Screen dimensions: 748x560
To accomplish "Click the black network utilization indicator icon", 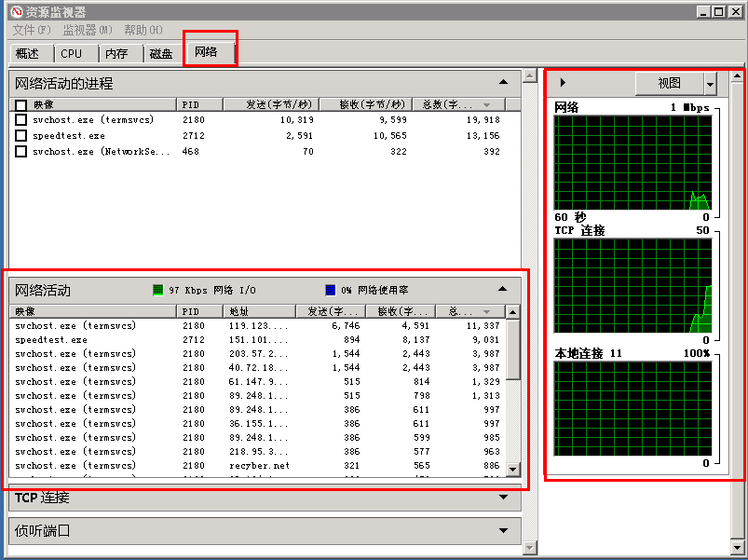I will click(x=331, y=290).
